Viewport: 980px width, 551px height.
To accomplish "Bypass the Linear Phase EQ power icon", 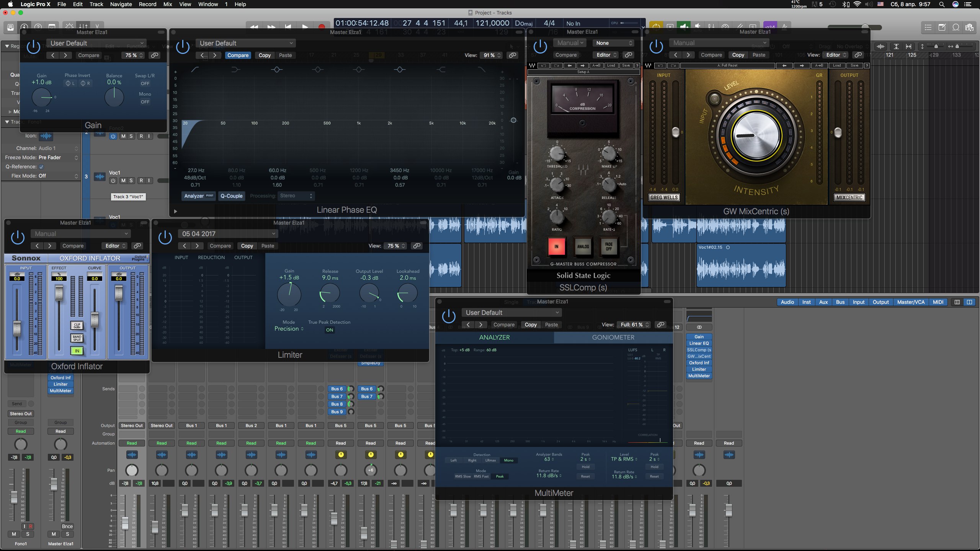I will pos(183,47).
